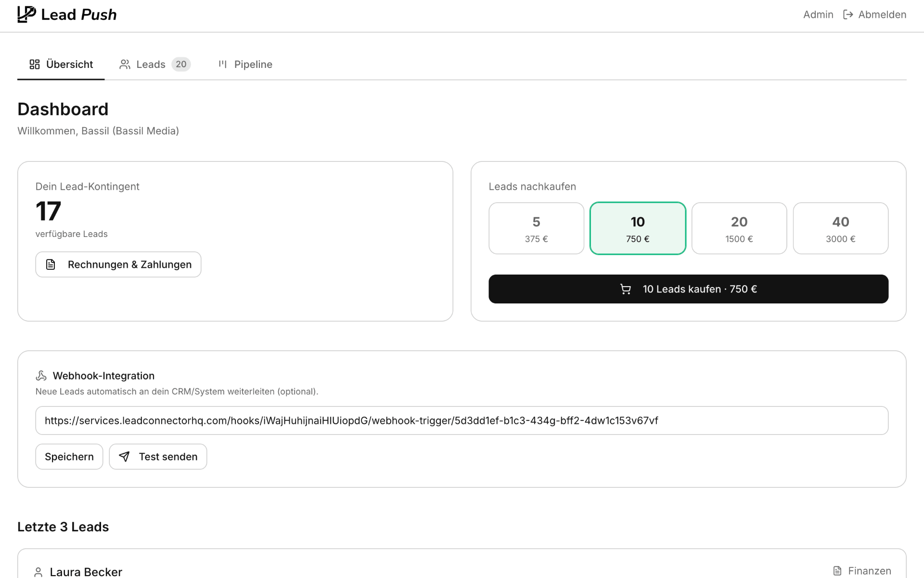
Task: Click the Finanzen label on Laura Becker's card
Action: [x=869, y=571]
